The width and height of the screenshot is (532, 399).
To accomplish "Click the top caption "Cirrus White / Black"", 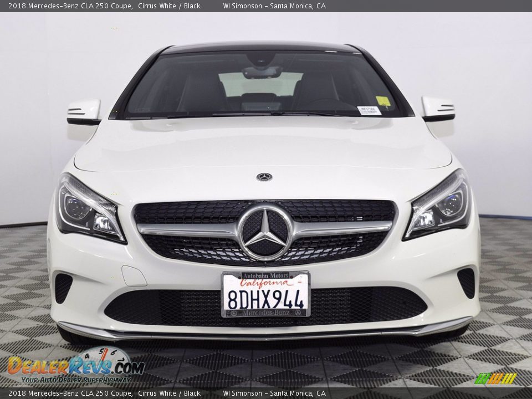I will (169, 6).
